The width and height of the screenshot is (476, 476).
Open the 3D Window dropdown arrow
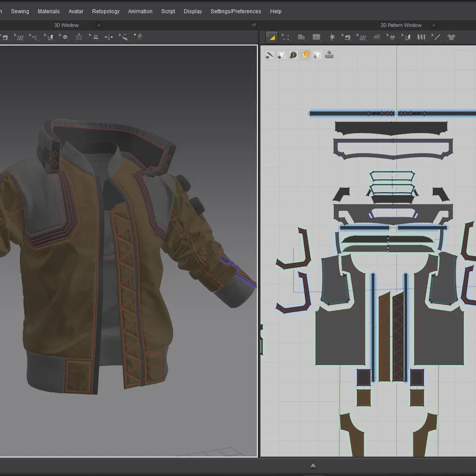(99, 26)
